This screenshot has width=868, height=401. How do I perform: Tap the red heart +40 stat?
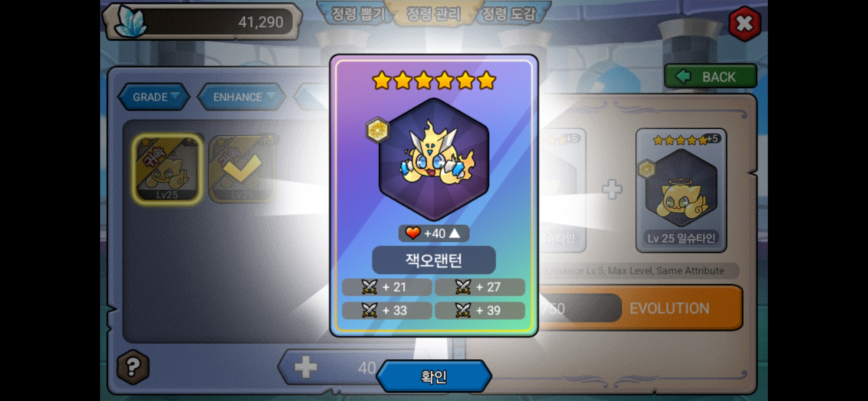pos(434,234)
